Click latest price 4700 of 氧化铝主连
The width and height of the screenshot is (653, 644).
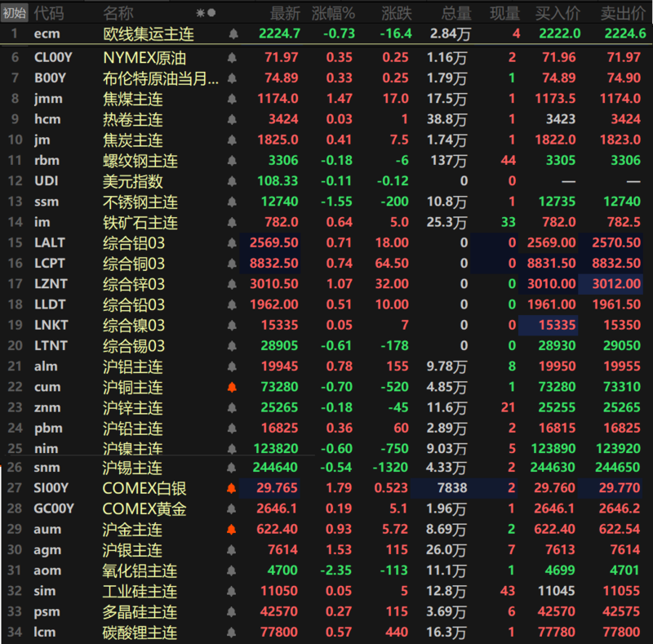pos(282,571)
